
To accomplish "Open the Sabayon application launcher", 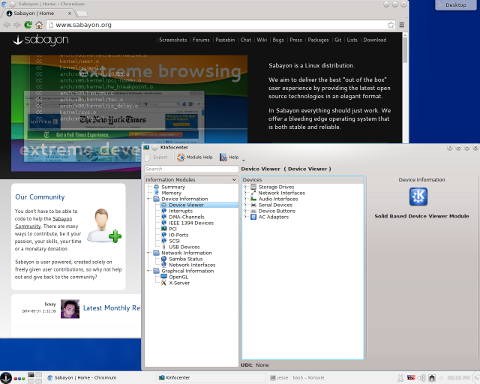I will [x=6, y=378].
